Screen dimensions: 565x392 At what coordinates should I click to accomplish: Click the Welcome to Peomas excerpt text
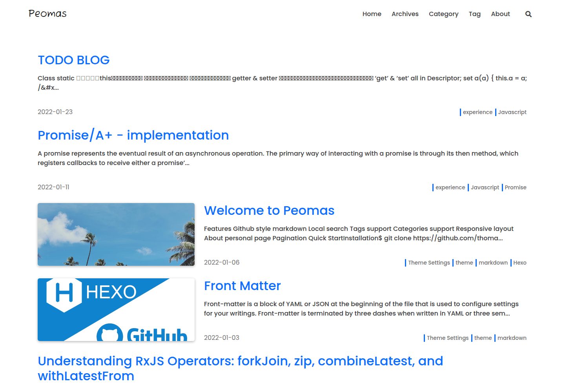pyautogui.click(x=359, y=233)
